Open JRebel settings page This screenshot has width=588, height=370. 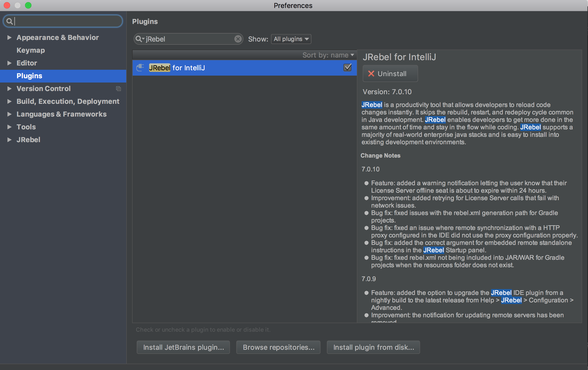(28, 139)
